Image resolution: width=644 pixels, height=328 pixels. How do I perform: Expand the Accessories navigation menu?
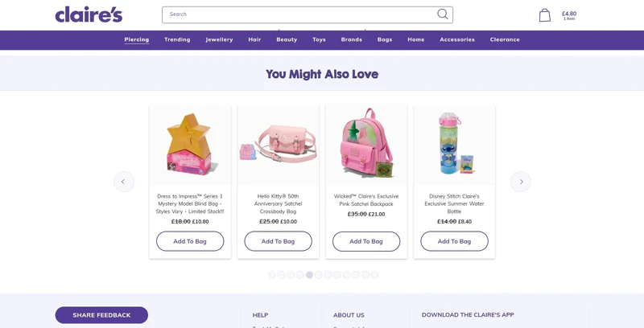tap(457, 39)
